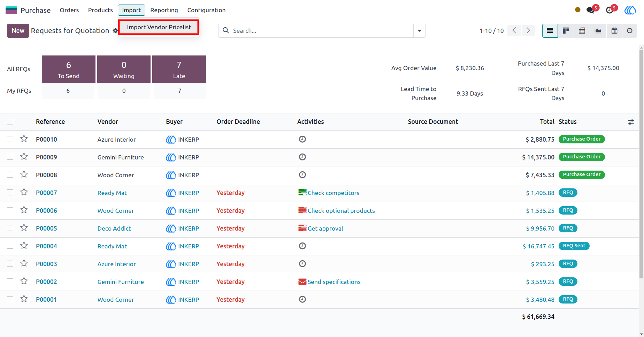644x337 pixels.
Task: Open optional columns adjust settings
Action: [631, 122]
